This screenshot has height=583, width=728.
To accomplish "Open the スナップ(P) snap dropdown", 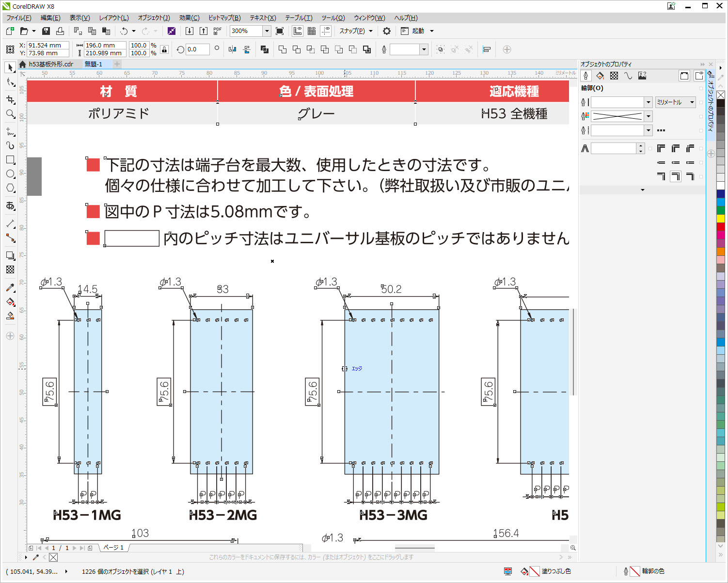I will point(371,31).
